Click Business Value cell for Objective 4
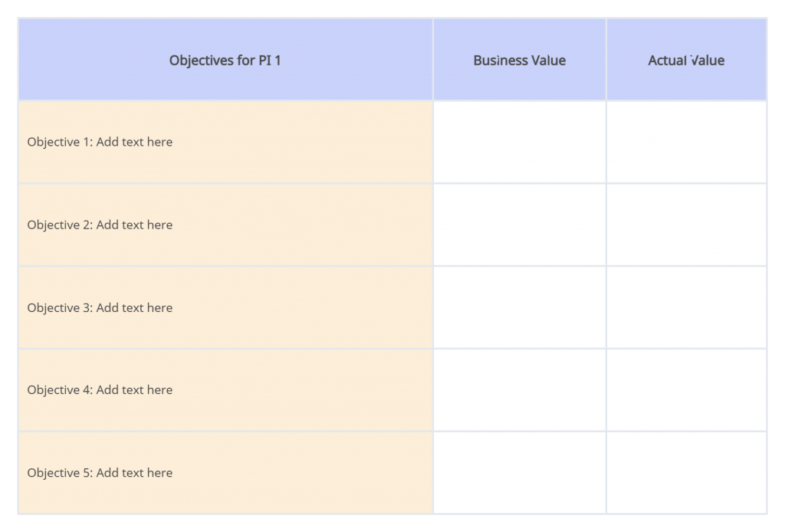The width and height of the screenshot is (785, 532). point(520,390)
